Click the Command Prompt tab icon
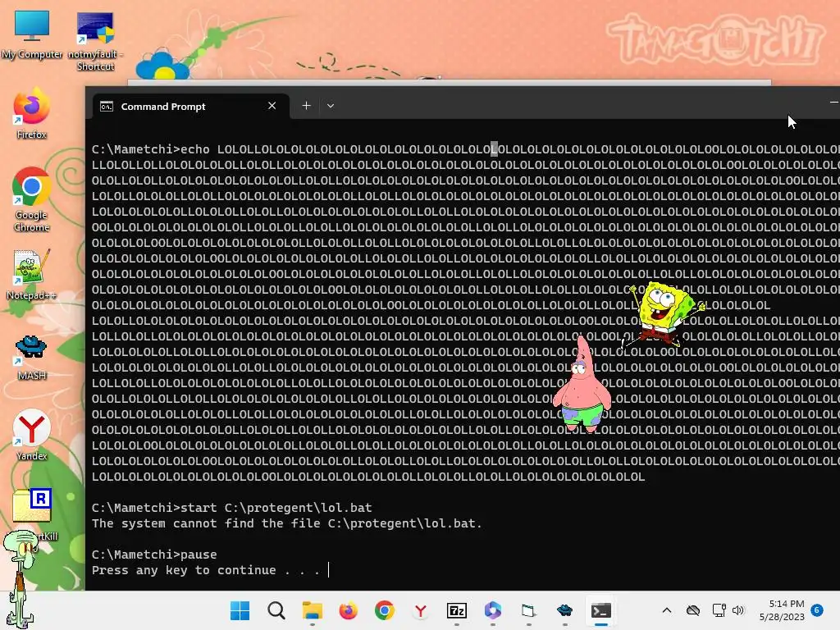Image resolution: width=840 pixels, height=630 pixels. click(107, 107)
